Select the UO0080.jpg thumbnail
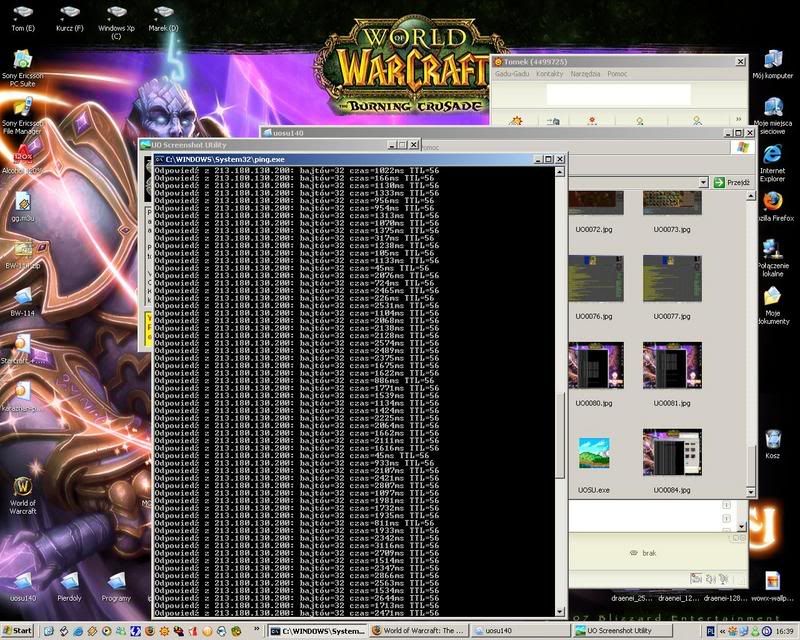 (x=595, y=374)
